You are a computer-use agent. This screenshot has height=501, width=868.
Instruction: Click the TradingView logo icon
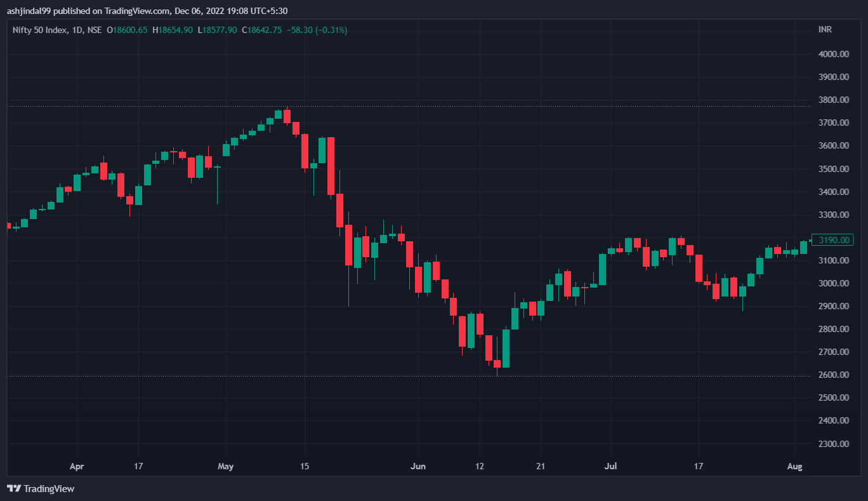click(13, 489)
